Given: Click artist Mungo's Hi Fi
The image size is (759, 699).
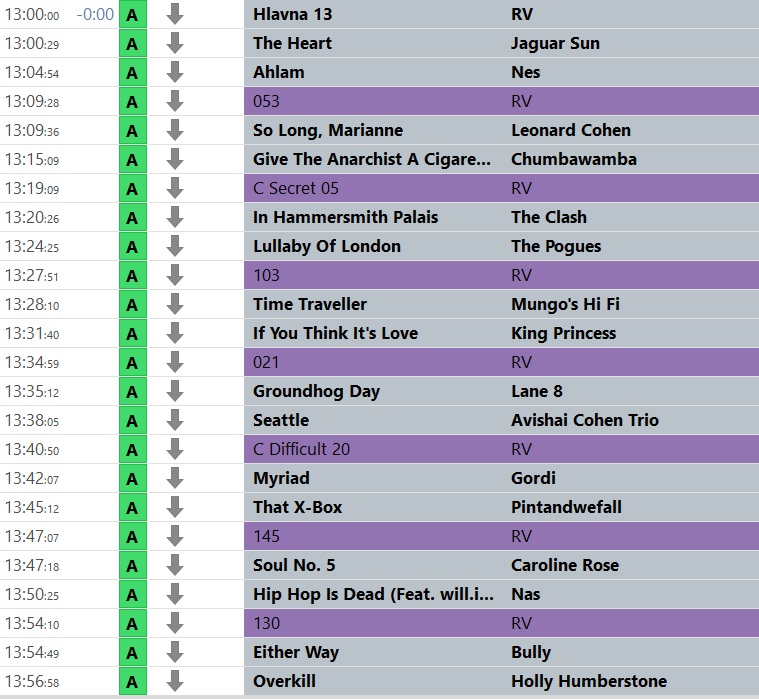Looking at the screenshot, I should pos(565,304).
